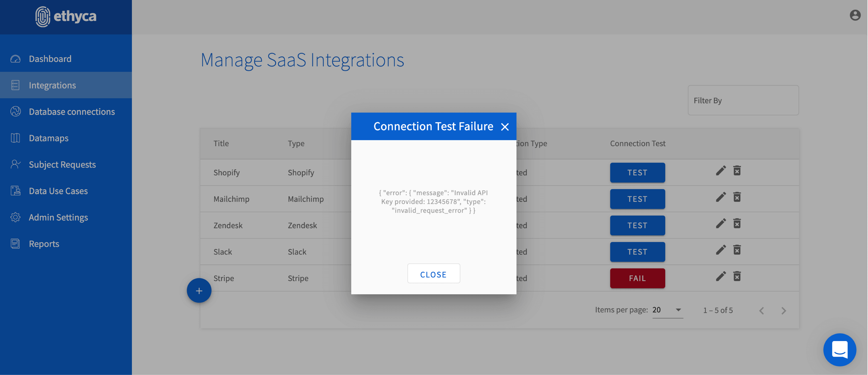The width and height of the screenshot is (868, 375).
Task: Test the Shopify connection
Action: pyautogui.click(x=637, y=172)
